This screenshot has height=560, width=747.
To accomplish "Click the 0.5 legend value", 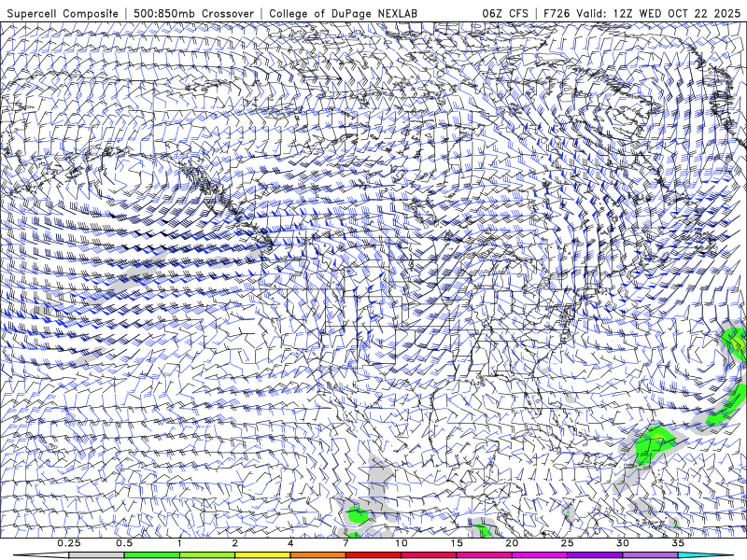I will (124, 543).
